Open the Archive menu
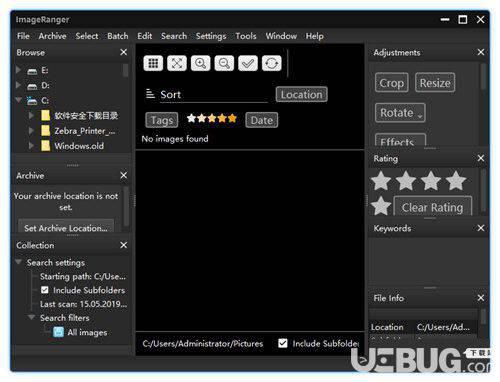Image resolution: width=500 pixels, height=382 pixels. click(x=52, y=36)
